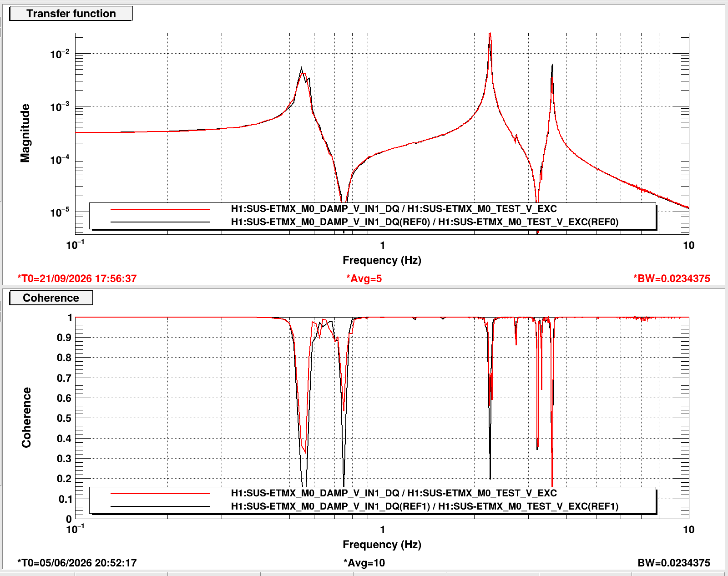This screenshot has height=576, width=728.
Task: Click the REF1 legend entry text
Action: [x=425, y=506]
